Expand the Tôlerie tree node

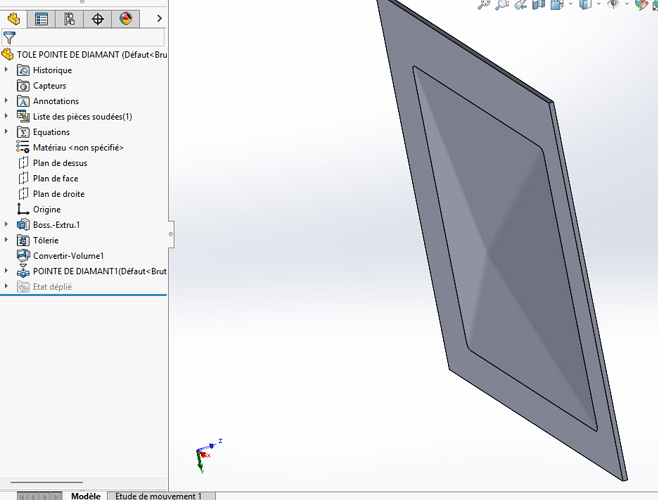(x=7, y=240)
